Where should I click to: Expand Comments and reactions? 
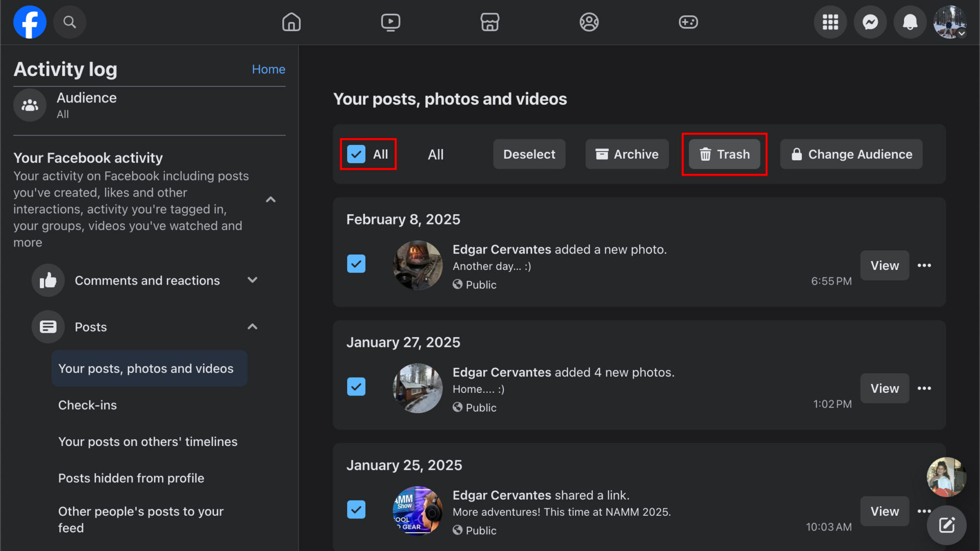pos(252,280)
